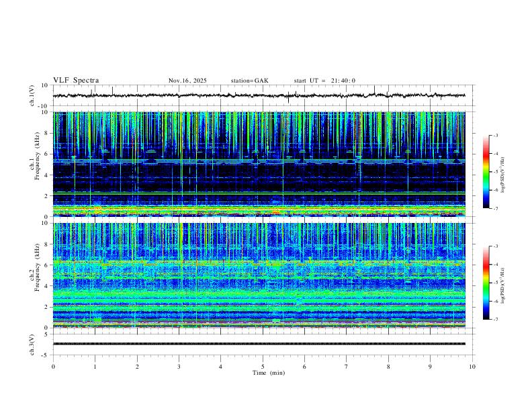This screenshot has width=532, height=411.
Task: Click the "ch.1(V)" axis label
Action: tap(32, 95)
